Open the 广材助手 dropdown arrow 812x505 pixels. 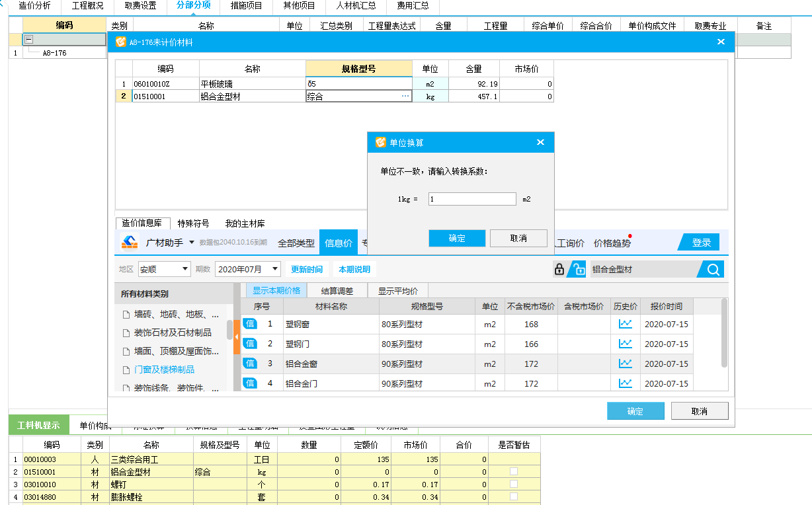pyautogui.click(x=192, y=243)
